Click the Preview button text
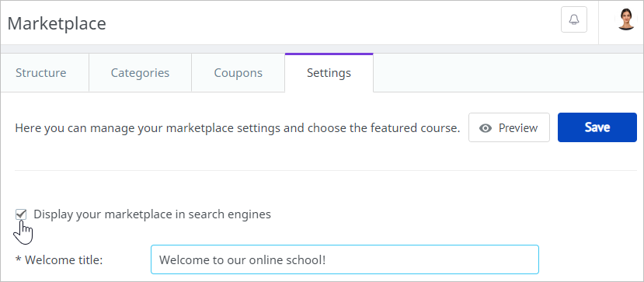 [x=518, y=128]
